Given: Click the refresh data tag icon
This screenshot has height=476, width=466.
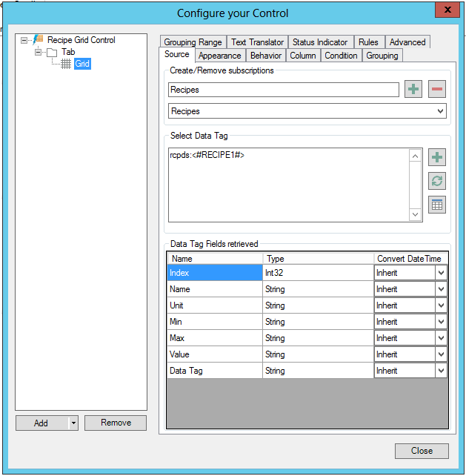Looking at the screenshot, I should point(437,181).
